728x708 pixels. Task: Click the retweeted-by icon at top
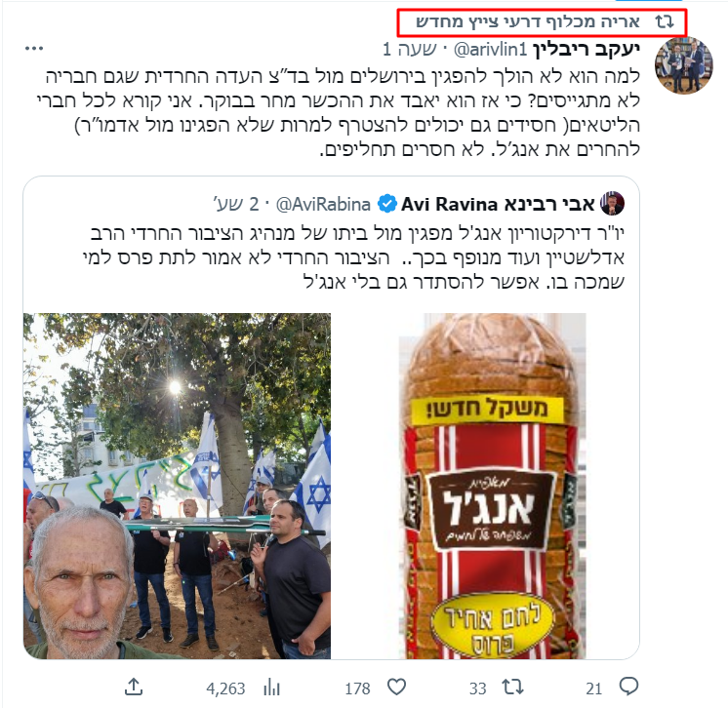665,21
